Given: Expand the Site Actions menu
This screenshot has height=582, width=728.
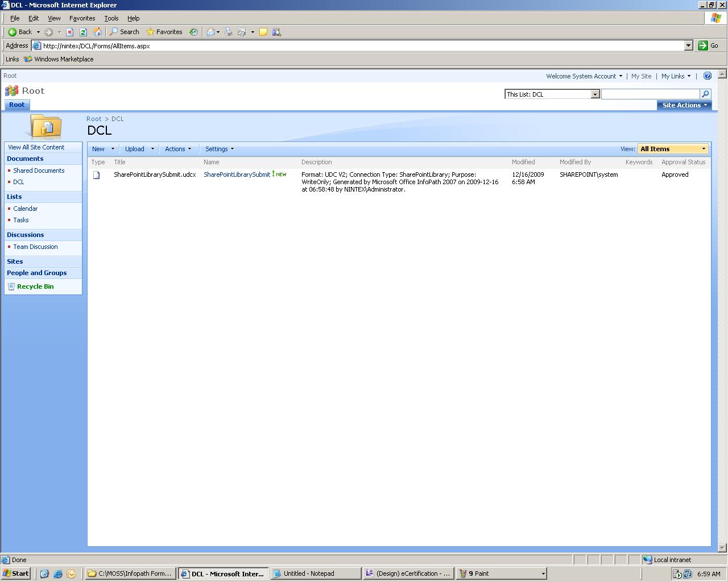Looking at the screenshot, I should (x=684, y=105).
